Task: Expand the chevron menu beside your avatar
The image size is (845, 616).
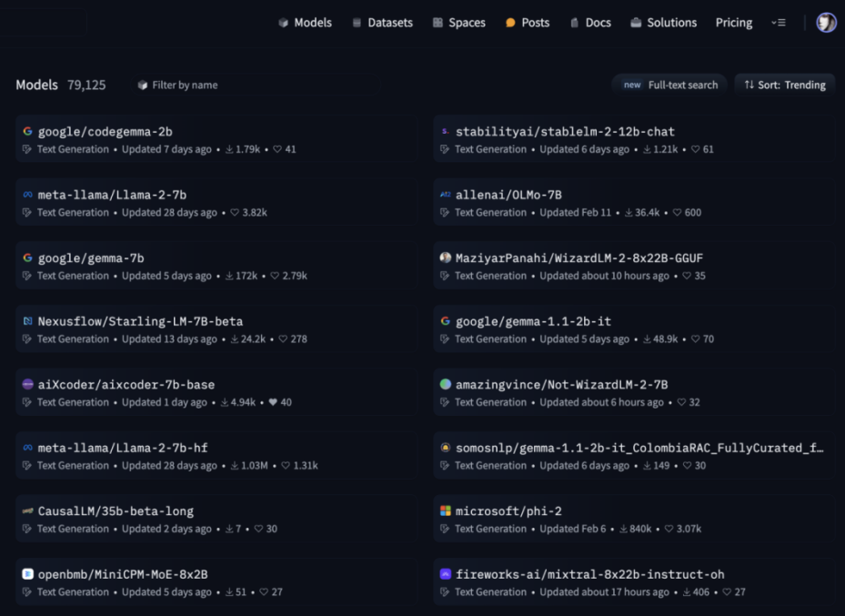Action: (x=778, y=23)
